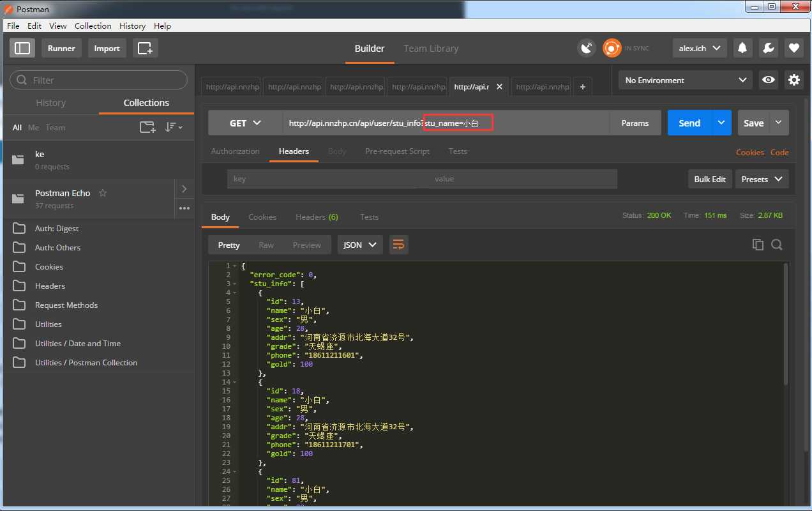Switch response view to Preview
The image size is (812, 511).
pos(307,245)
